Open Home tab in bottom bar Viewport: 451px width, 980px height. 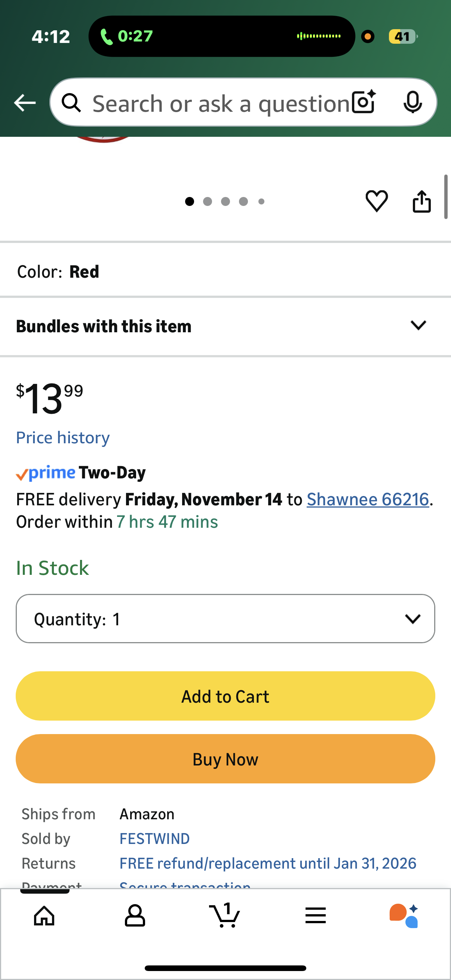pyautogui.click(x=44, y=915)
